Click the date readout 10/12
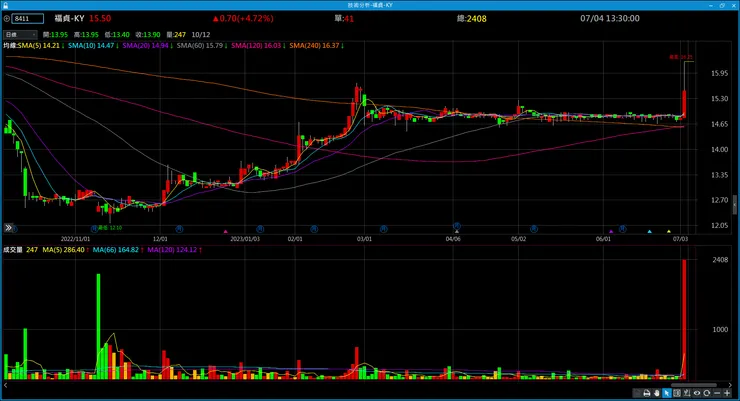Viewport: 740px width, 401px height. click(x=201, y=35)
